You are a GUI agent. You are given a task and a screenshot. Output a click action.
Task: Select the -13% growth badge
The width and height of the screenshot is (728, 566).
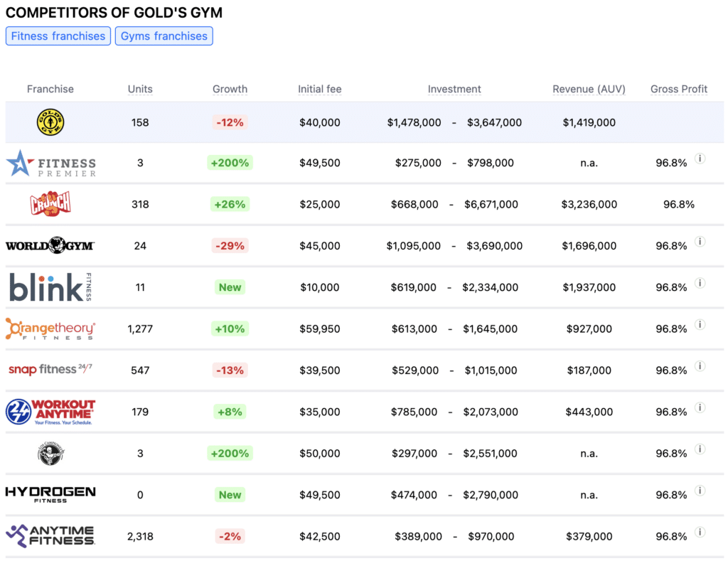pos(230,370)
